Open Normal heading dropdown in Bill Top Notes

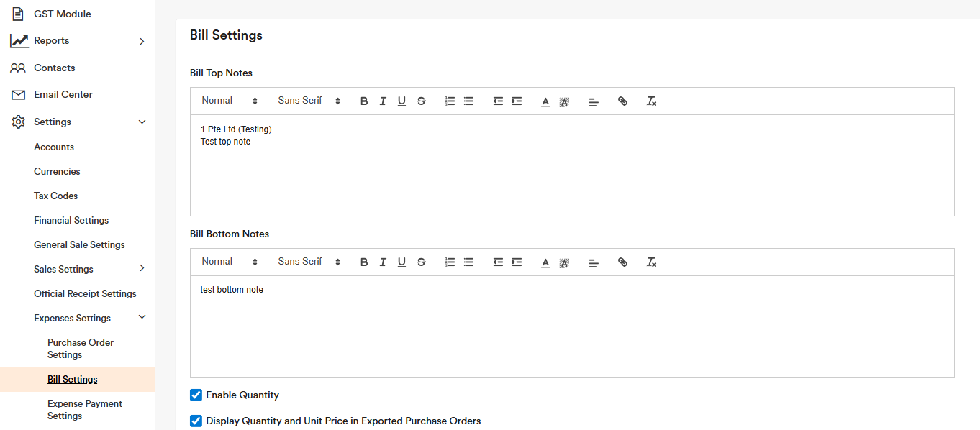point(229,101)
